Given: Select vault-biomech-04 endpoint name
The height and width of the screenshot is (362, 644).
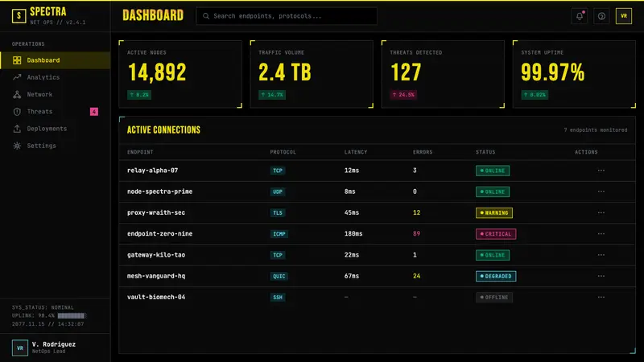Looking at the screenshot, I should point(156,297).
